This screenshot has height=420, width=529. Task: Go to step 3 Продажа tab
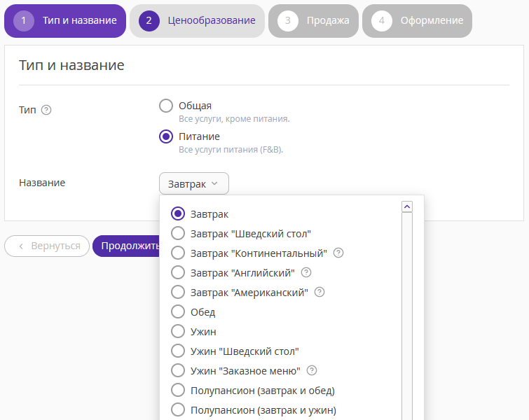click(x=313, y=20)
